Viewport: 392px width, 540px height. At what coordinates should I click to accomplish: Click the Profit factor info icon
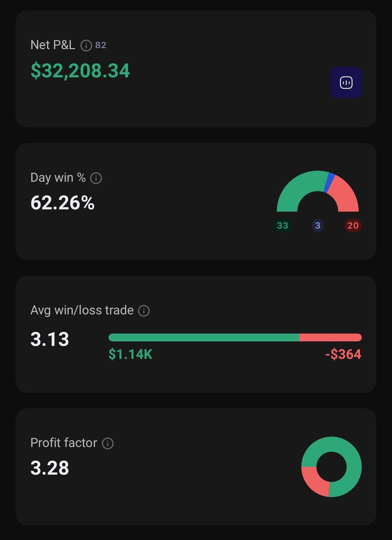coord(108,443)
